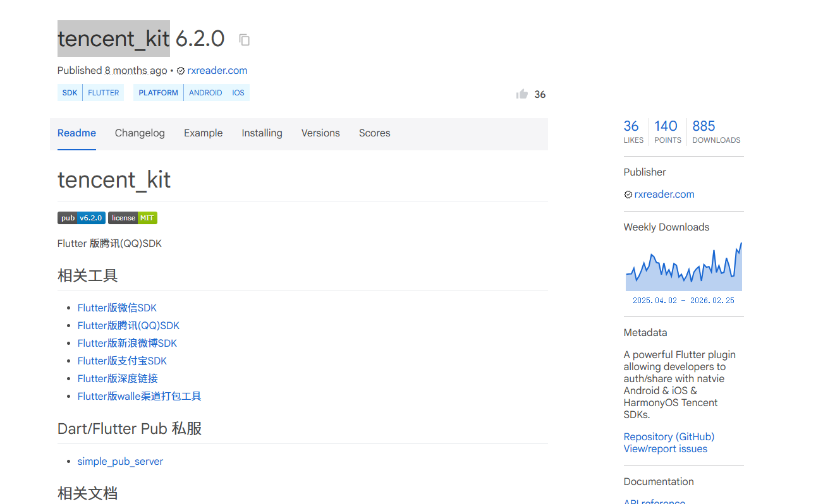Click the tencent_kit Readme heading

point(114,180)
